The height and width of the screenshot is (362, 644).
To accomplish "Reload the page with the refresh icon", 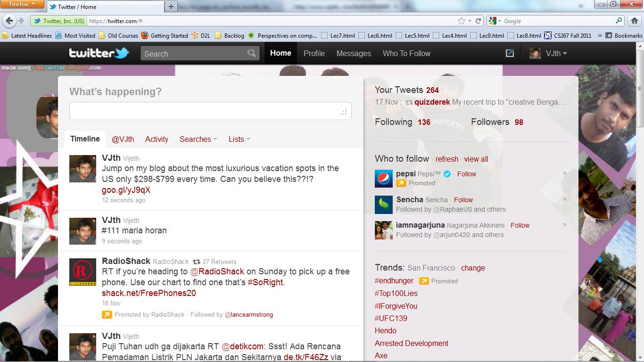I will pos(478,21).
